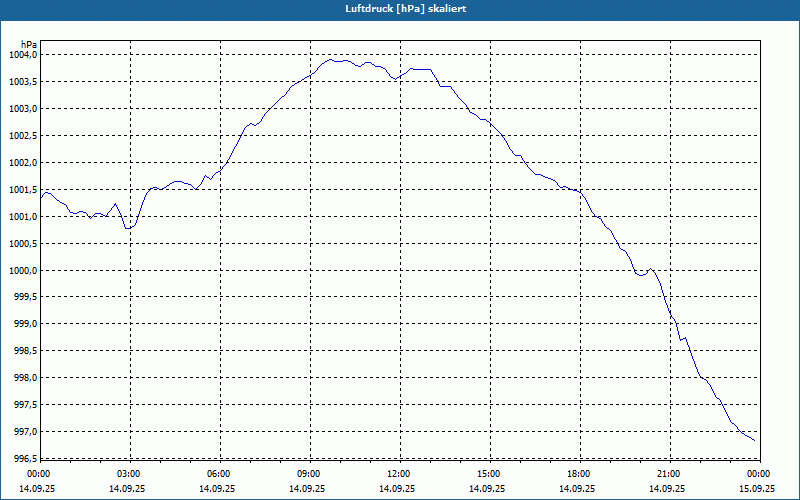Image resolution: width=800 pixels, height=500 pixels.
Task: Select the 1003,0 y-axis label
Action: 23,109
